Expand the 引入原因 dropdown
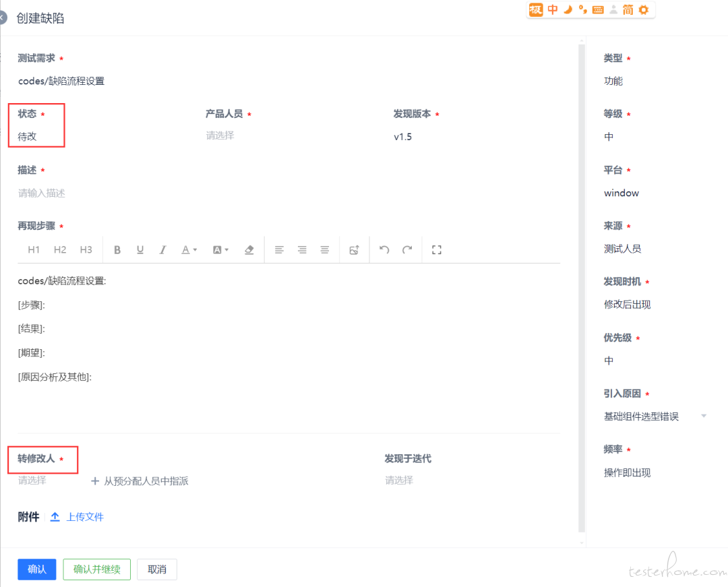The image size is (728, 587). (703, 416)
